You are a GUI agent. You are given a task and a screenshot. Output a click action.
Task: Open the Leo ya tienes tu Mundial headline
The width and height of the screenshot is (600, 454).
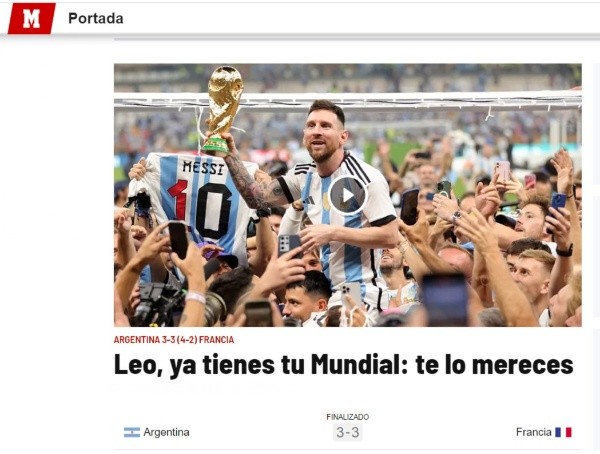pyautogui.click(x=343, y=364)
